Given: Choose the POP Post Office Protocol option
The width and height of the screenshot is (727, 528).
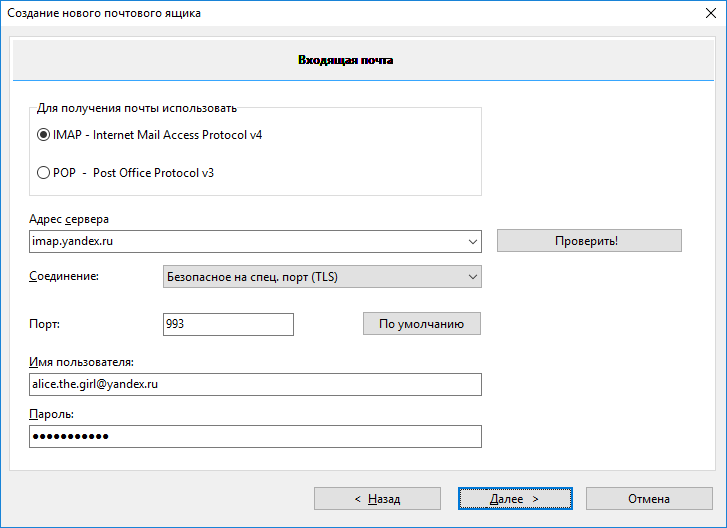Looking at the screenshot, I should pyautogui.click(x=43, y=173).
